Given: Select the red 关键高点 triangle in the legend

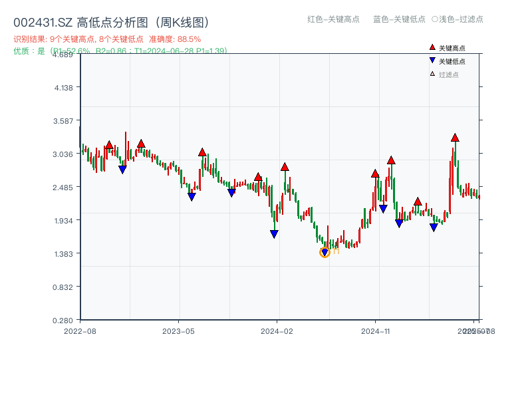Looking at the screenshot, I should 432,47.
